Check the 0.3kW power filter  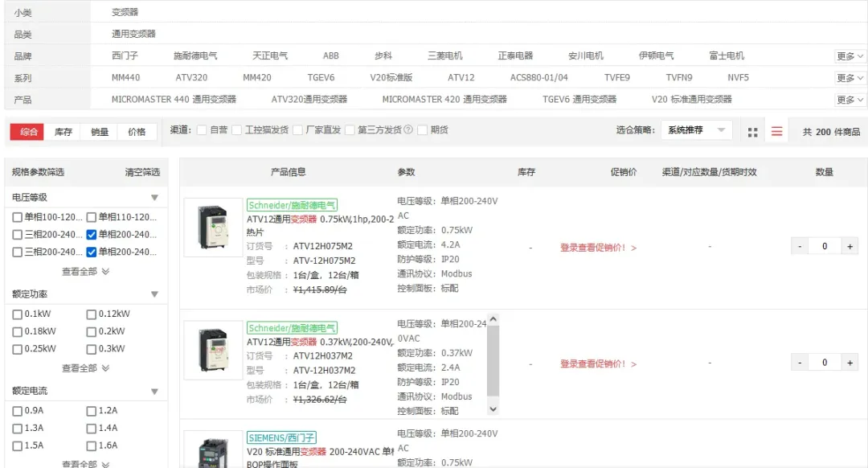(92, 349)
